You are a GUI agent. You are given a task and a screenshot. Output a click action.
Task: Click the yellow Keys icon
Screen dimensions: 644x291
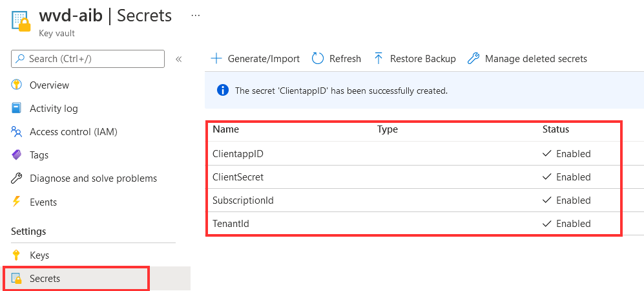point(17,255)
